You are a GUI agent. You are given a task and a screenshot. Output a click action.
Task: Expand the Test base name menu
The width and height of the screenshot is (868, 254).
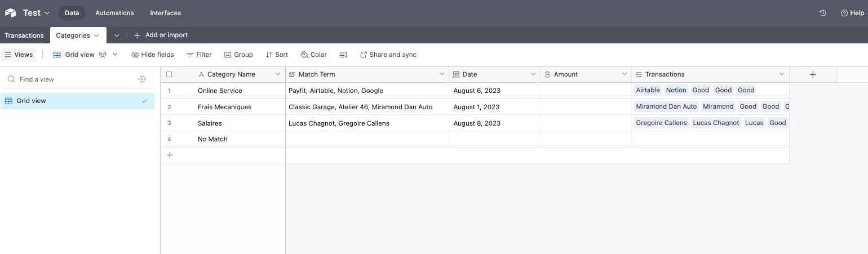(x=36, y=13)
